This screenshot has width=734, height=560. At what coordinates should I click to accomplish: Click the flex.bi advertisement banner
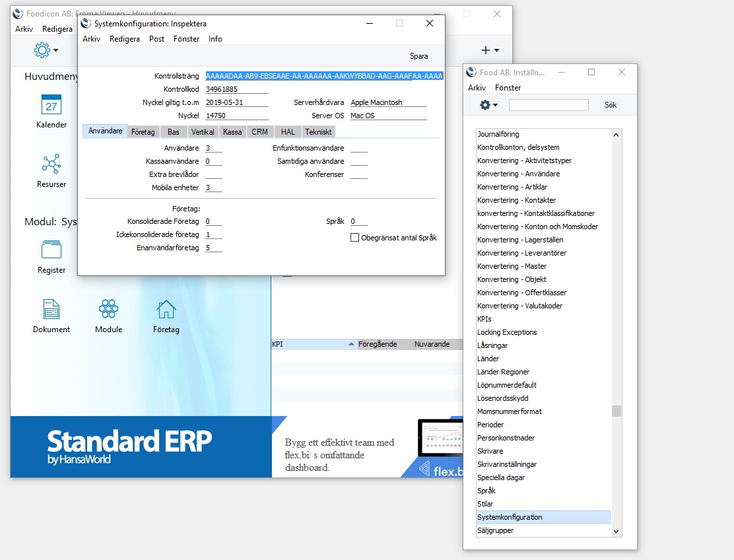pyautogui.click(x=368, y=447)
